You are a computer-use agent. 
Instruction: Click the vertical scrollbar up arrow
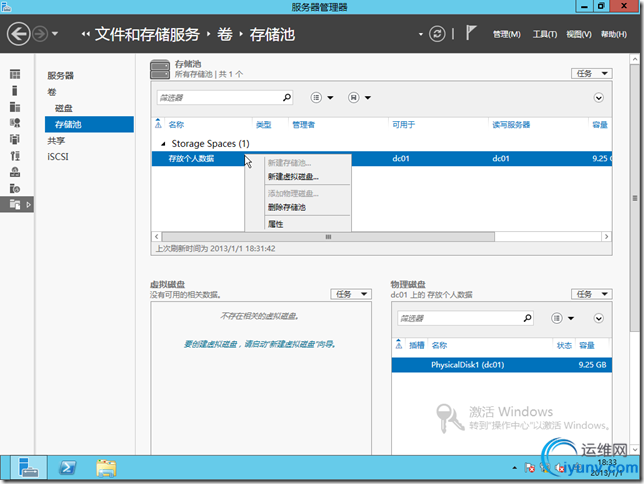tap(635, 59)
